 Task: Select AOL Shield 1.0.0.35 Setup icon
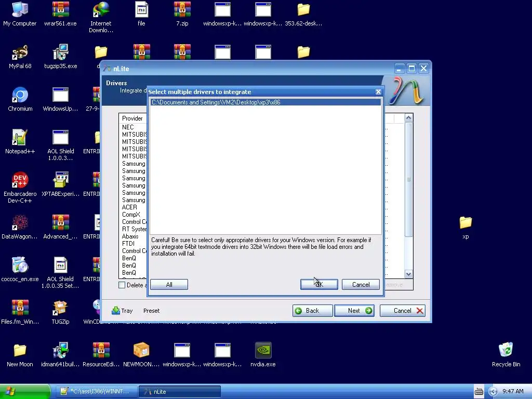60,273
